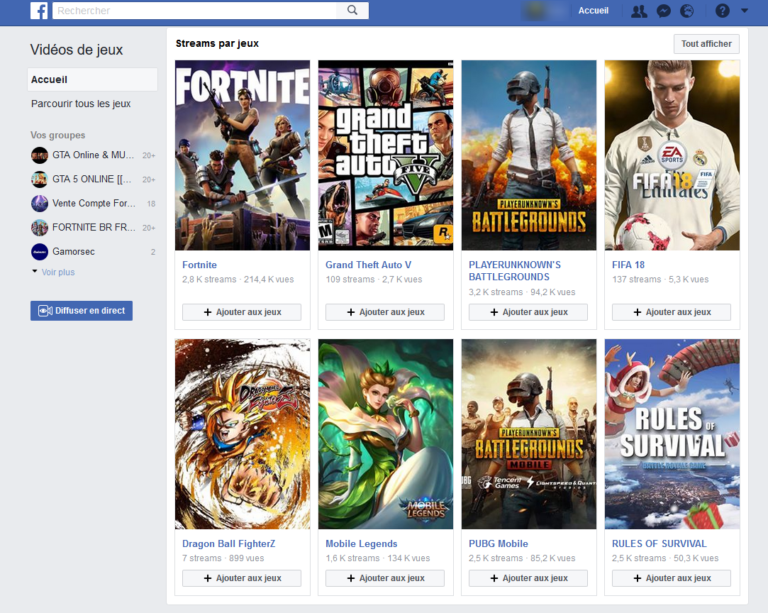Open Vente Compte For... group avatar
768x613 pixels.
(40, 203)
